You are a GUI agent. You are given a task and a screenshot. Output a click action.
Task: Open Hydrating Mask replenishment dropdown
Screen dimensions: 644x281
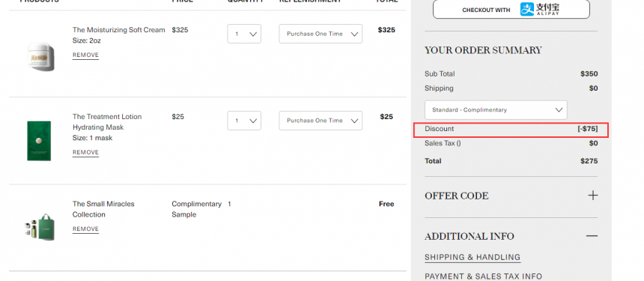(321, 121)
